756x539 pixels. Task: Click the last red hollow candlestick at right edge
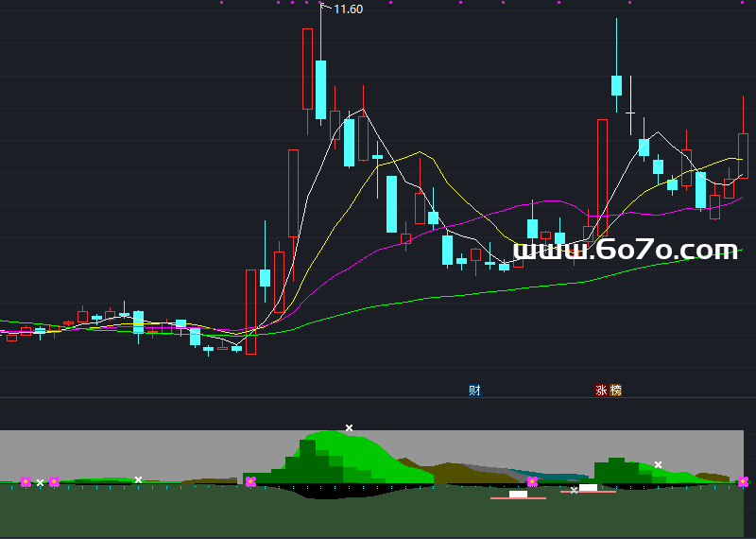tap(743, 155)
